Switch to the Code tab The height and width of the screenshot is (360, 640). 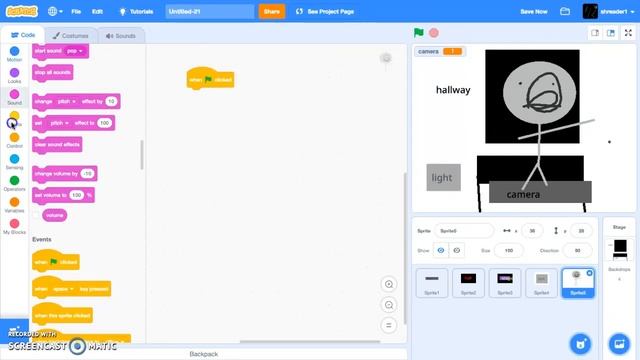click(22, 35)
